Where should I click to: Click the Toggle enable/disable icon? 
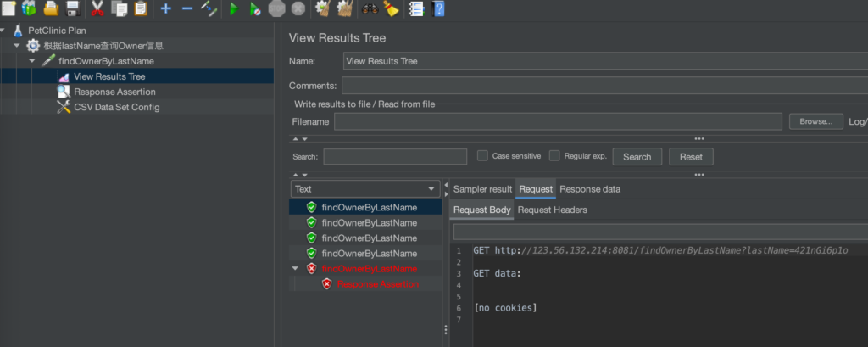pos(209,8)
